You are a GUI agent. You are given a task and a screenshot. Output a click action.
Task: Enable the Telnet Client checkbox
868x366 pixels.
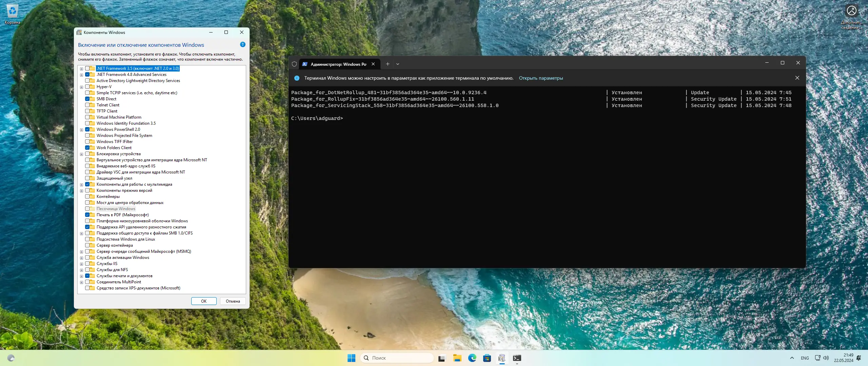[x=87, y=105]
